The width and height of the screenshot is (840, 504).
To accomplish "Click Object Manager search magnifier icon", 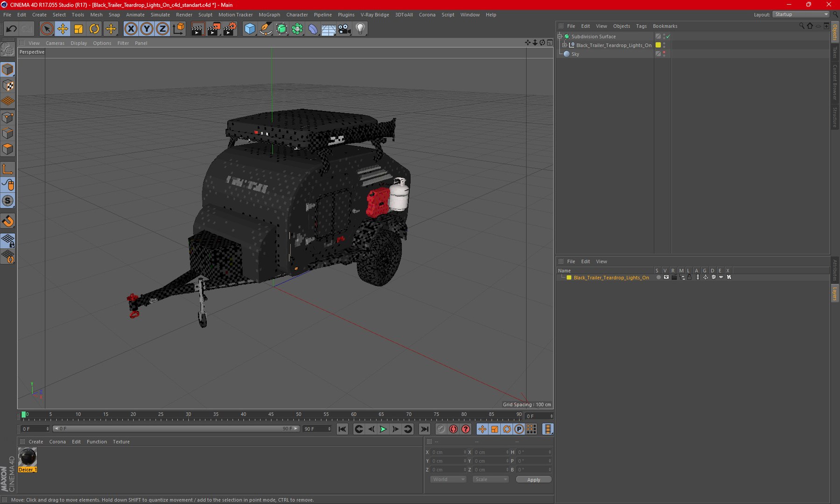I will point(802,26).
